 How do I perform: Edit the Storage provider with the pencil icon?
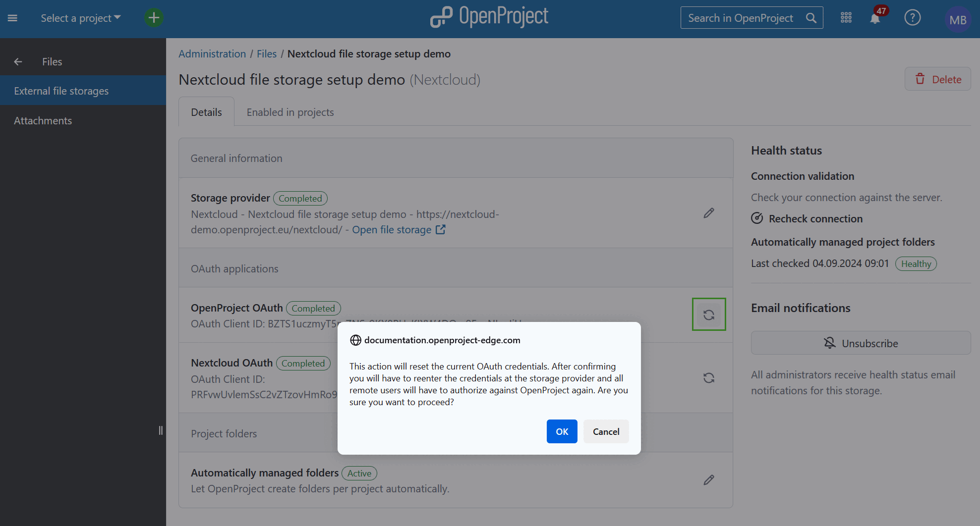click(x=708, y=212)
